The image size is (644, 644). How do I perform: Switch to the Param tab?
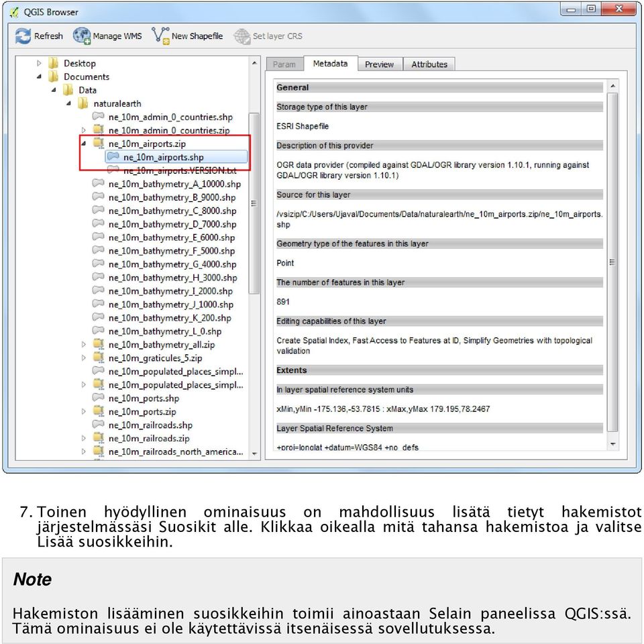click(284, 64)
